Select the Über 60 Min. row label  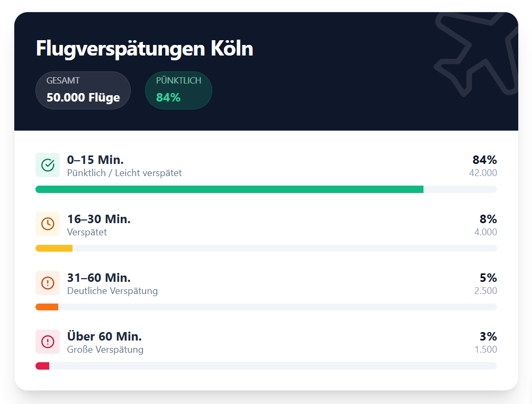point(104,336)
